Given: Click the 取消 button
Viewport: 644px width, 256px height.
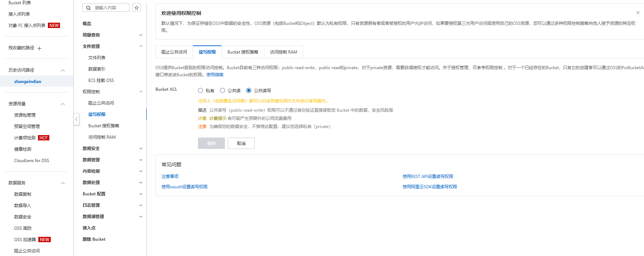Looking at the screenshot, I should 241,143.
